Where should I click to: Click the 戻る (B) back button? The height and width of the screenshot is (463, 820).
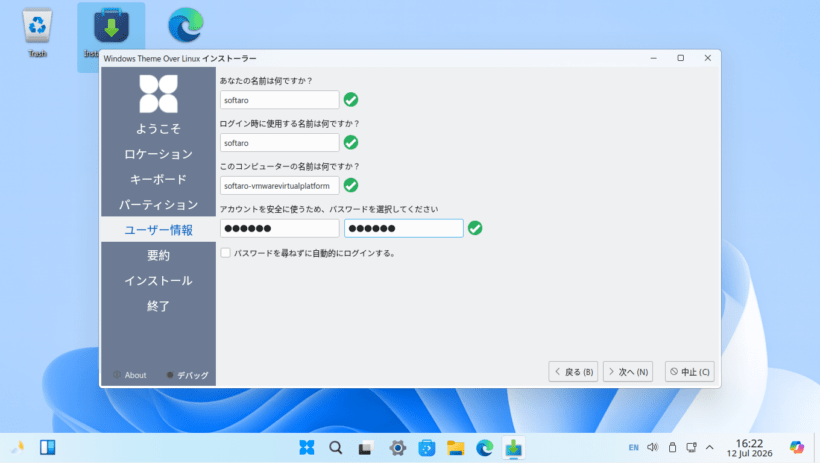(x=573, y=371)
